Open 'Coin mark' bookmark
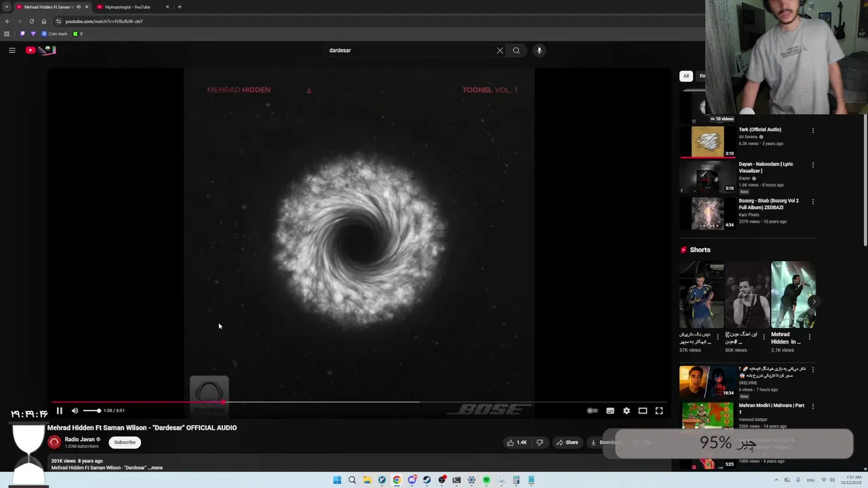 [54, 34]
